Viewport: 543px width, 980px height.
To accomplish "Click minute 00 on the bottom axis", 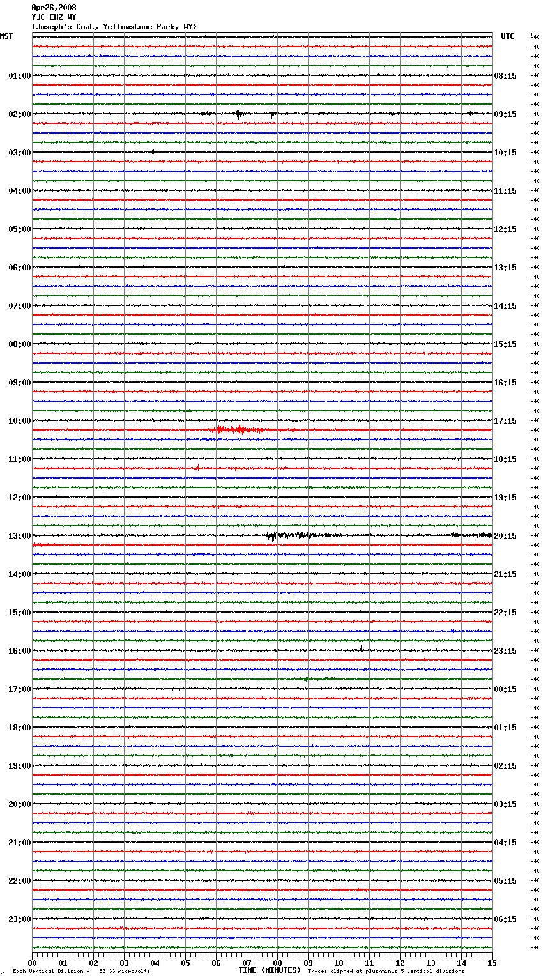I will pyautogui.click(x=32, y=963).
